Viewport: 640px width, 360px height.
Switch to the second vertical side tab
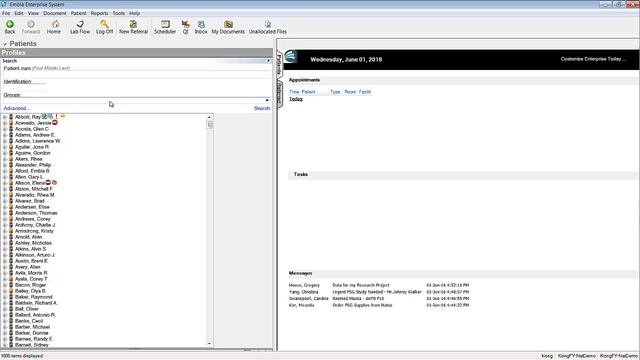[x=280, y=93]
